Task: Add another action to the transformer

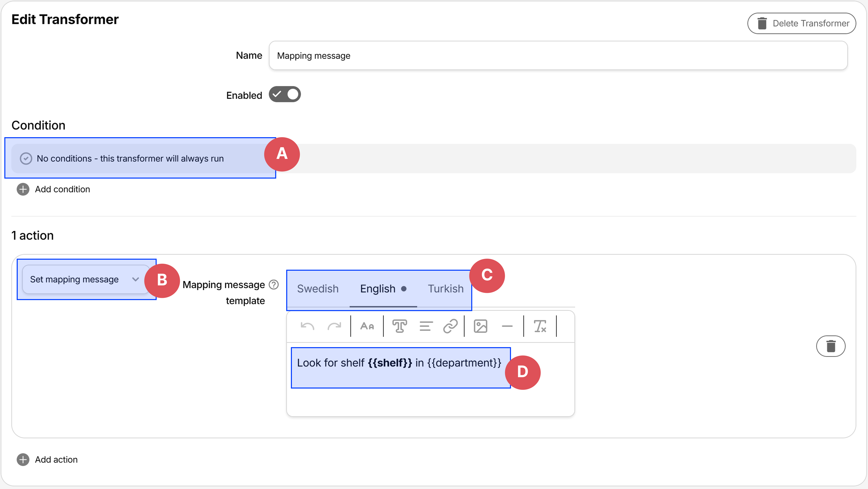Action: pos(47,460)
